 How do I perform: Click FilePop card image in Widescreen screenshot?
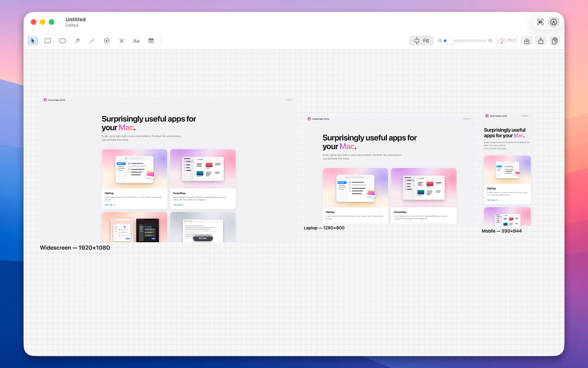click(x=134, y=169)
